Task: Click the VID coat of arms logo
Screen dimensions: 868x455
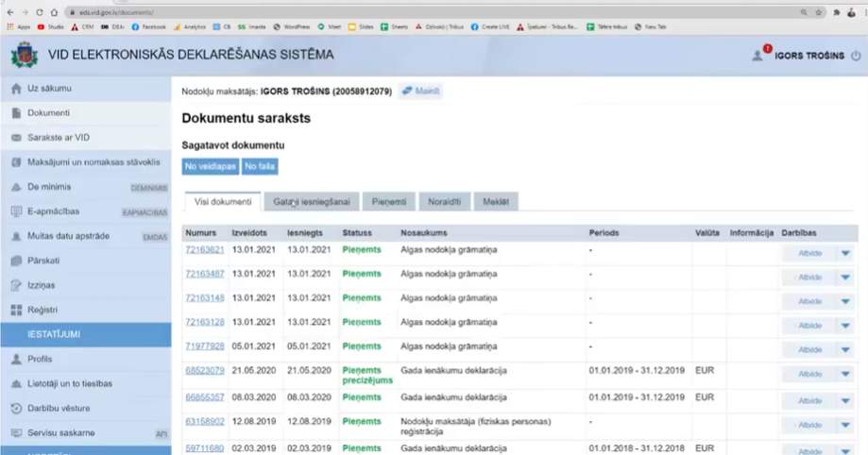Action: [x=24, y=55]
